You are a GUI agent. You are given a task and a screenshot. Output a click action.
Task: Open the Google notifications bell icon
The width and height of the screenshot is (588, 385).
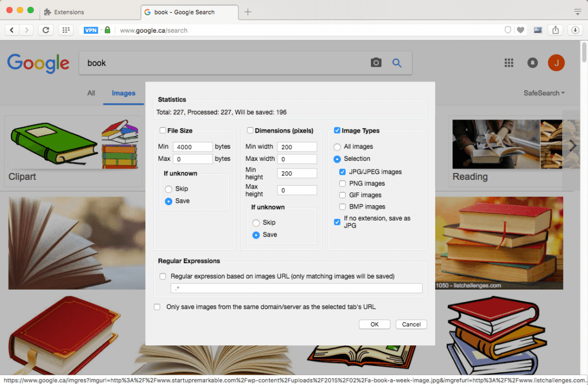[x=532, y=63]
